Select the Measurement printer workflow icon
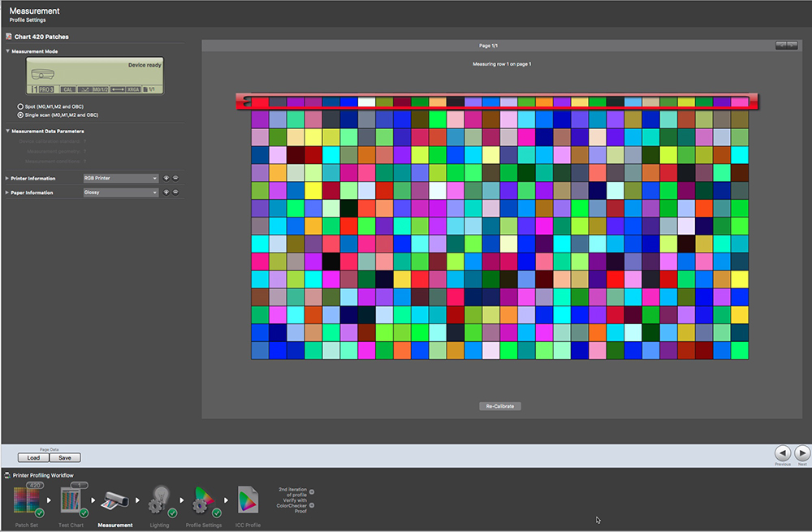812x532 pixels. pyautogui.click(x=114, y=503)
